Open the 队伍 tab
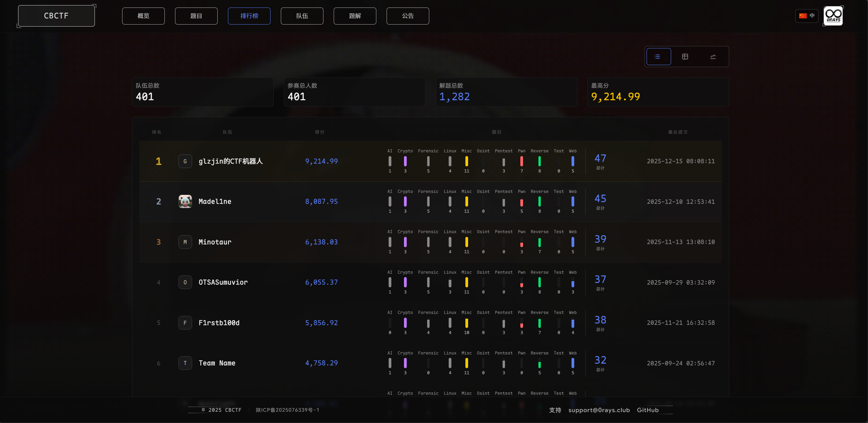The height and width of the screenshot is (423, 868). pyautogui.click(x=302, y=16)
